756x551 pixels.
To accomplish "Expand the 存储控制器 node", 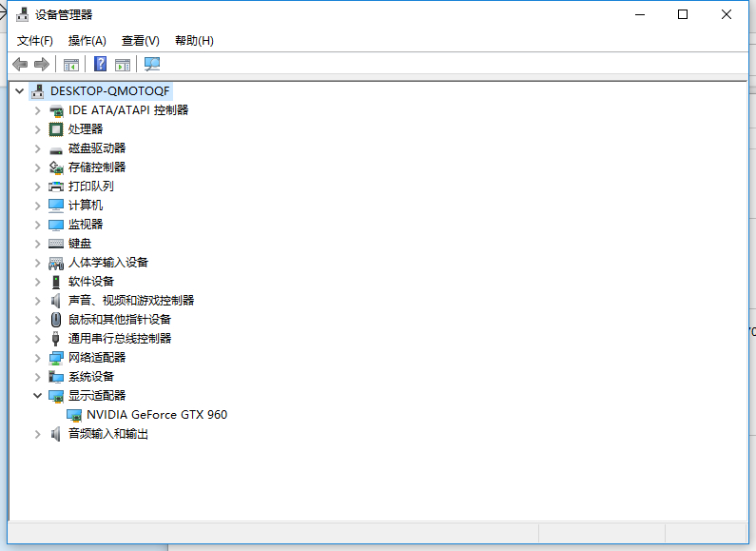I will [x=38, y=167].
